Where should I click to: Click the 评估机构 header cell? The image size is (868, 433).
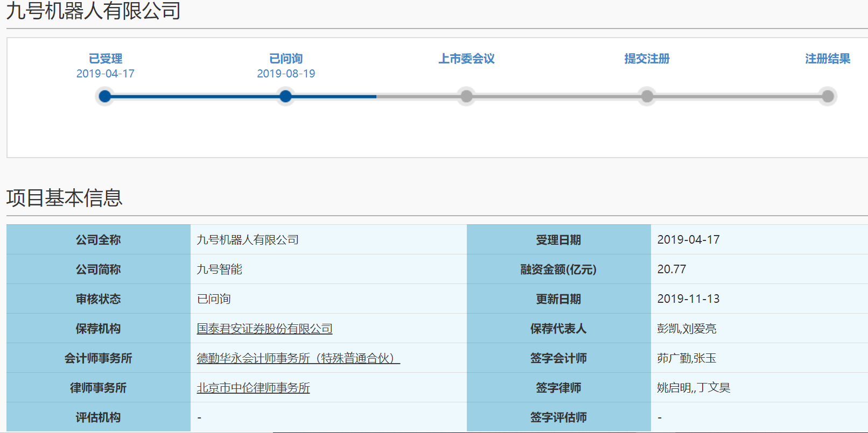coord(99,417)
